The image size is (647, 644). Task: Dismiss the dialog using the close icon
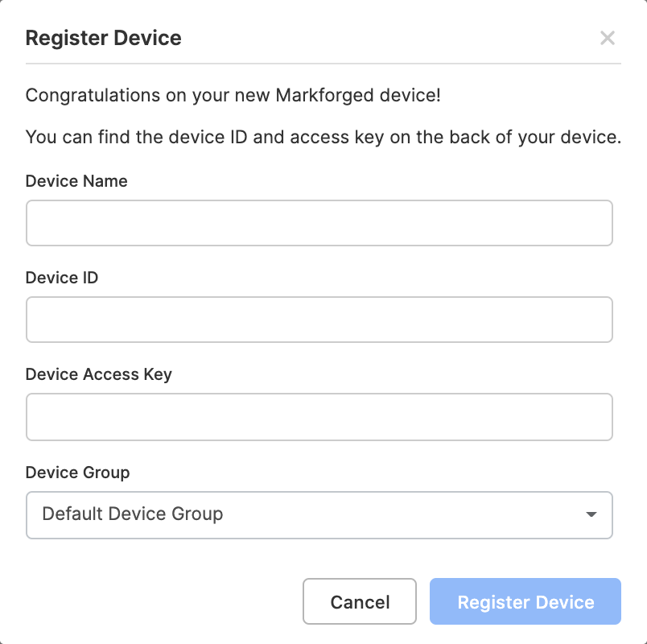pos(608,38)
